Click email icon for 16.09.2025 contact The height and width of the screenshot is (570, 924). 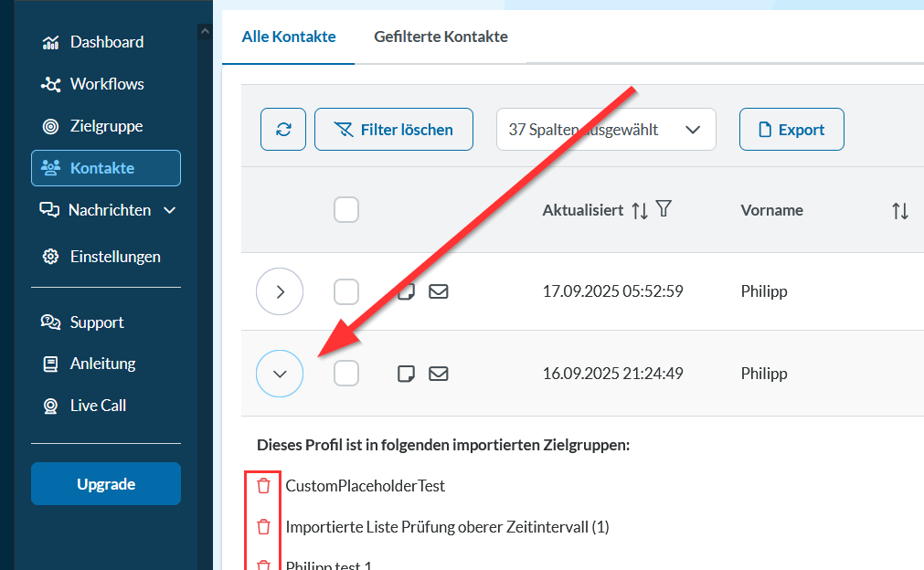coord(439,374)
